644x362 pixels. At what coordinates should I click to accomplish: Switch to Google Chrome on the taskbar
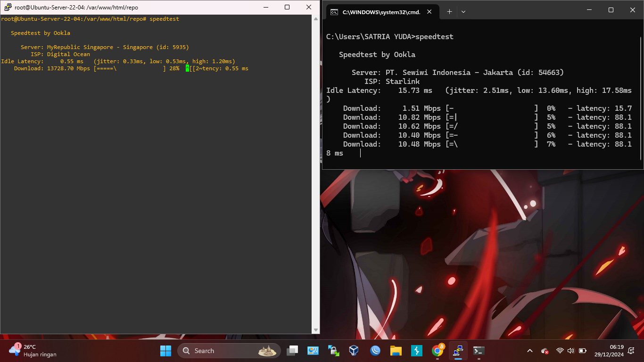pos(438,351)
